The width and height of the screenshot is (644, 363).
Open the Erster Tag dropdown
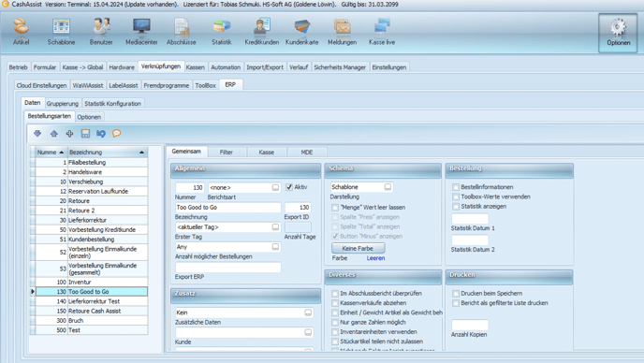275,227
